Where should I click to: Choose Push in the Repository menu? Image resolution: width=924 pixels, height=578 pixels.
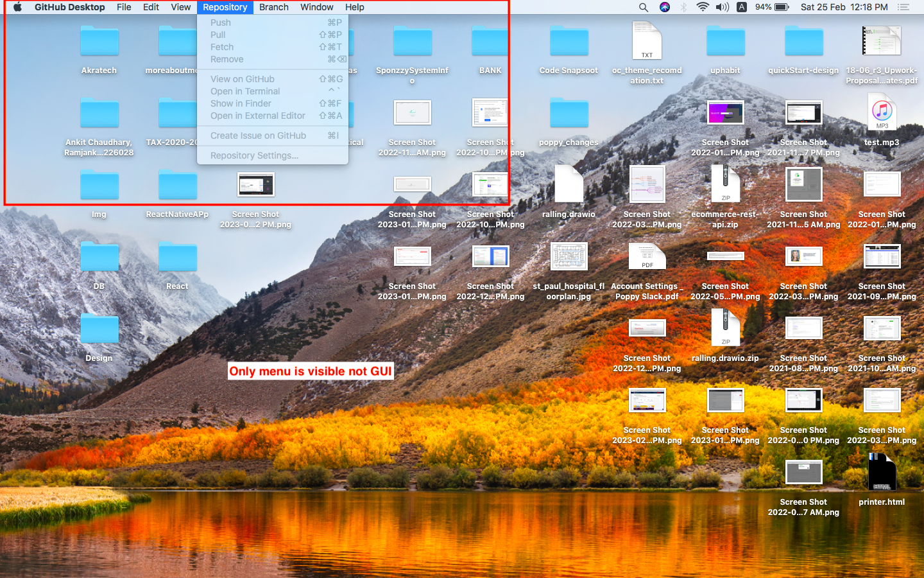click(273, 22)
